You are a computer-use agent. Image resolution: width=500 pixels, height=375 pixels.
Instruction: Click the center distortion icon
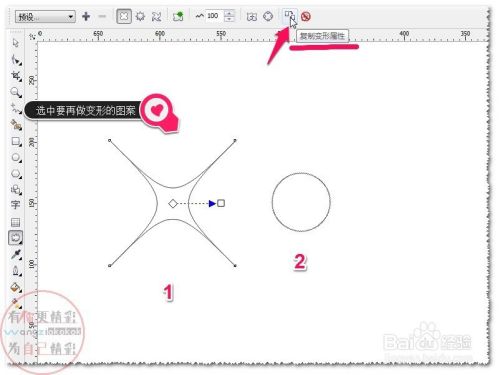pos(252,16)
